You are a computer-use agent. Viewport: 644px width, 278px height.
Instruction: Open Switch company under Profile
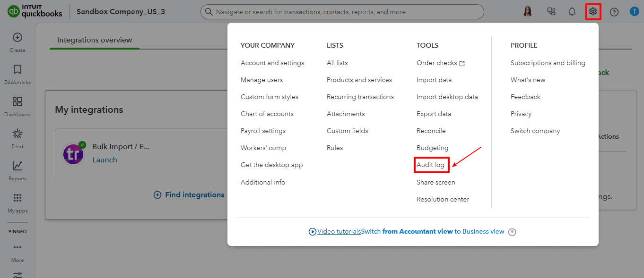click(x=535, y=130)
